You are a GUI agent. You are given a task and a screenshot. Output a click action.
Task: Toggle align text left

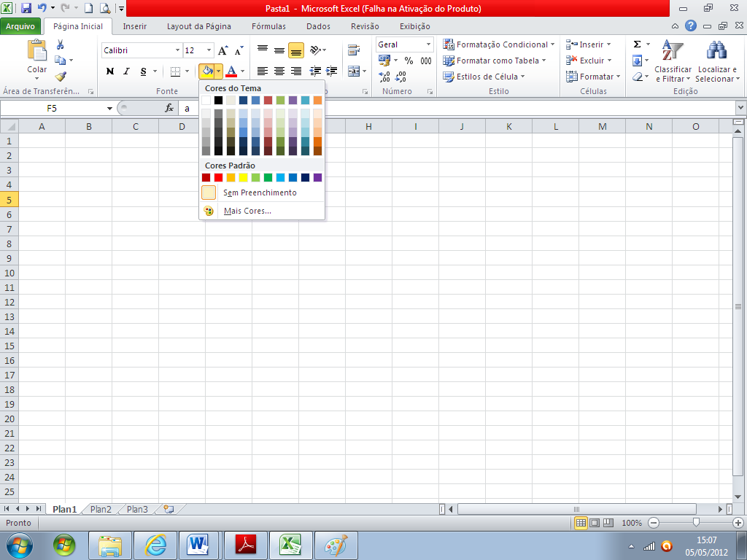[263, 71]
